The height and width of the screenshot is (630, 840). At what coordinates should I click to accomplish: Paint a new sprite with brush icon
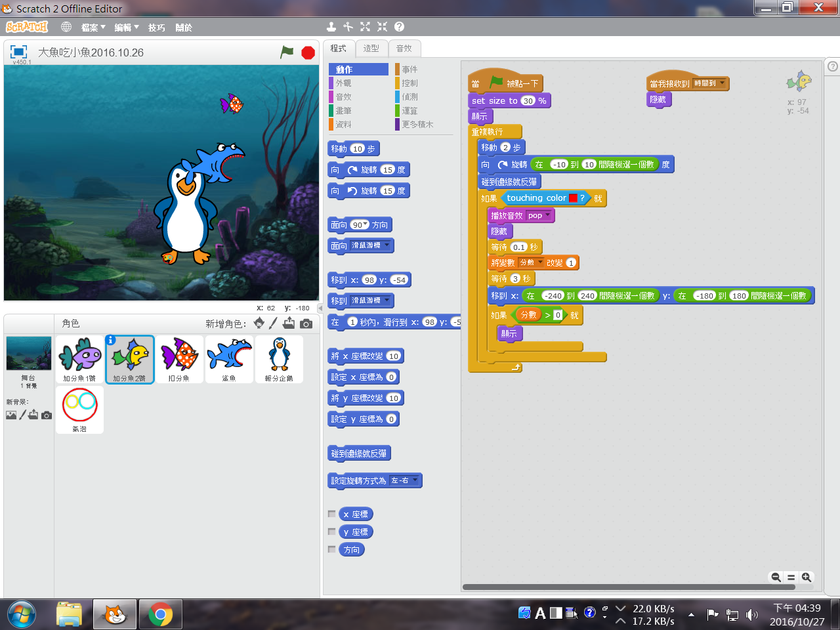coord(273,323)
